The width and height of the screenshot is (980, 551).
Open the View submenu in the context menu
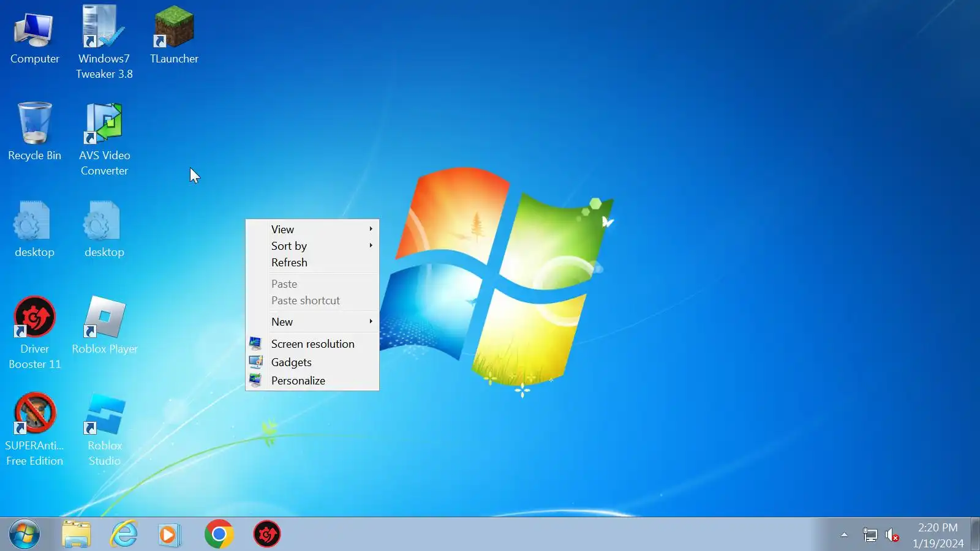tap(312, 230)
